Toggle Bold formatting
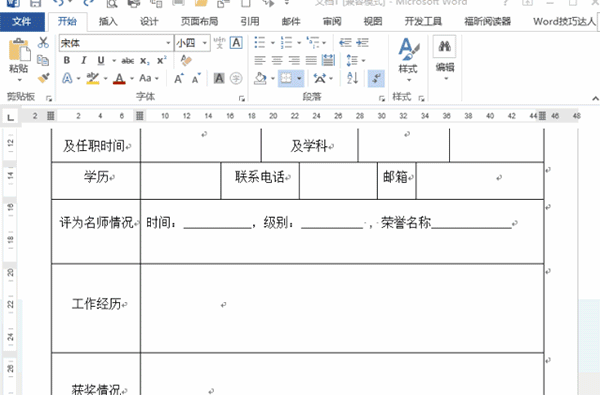The image size is (600, 395). coord(67,60)
